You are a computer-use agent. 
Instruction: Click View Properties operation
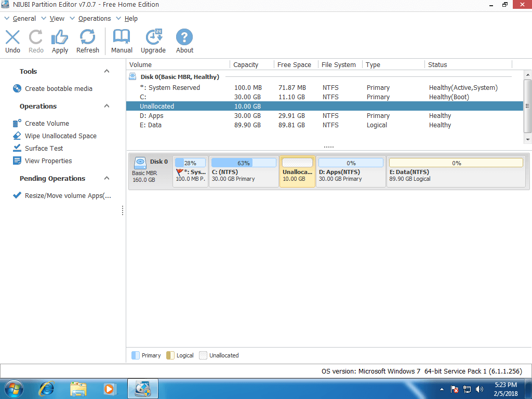click(48, 161)
